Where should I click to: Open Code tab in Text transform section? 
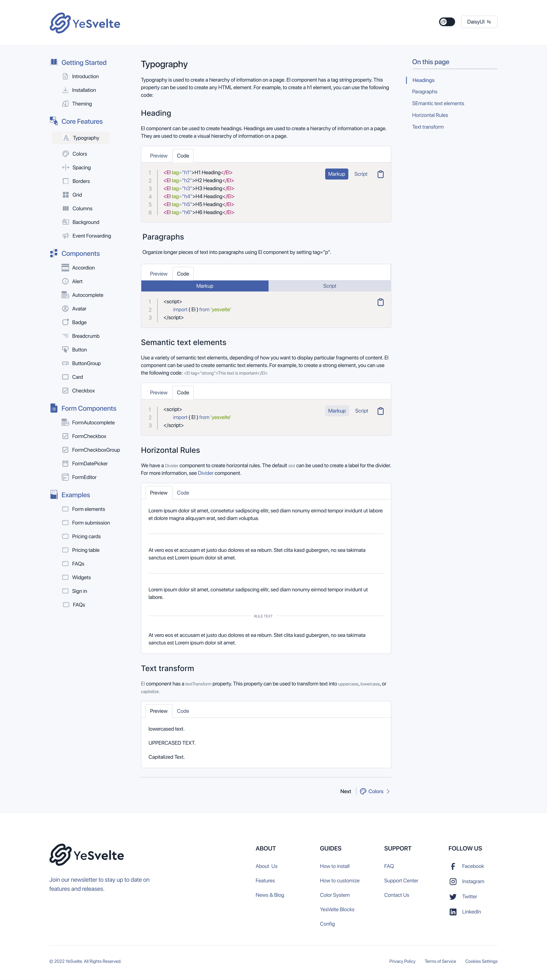183,711
